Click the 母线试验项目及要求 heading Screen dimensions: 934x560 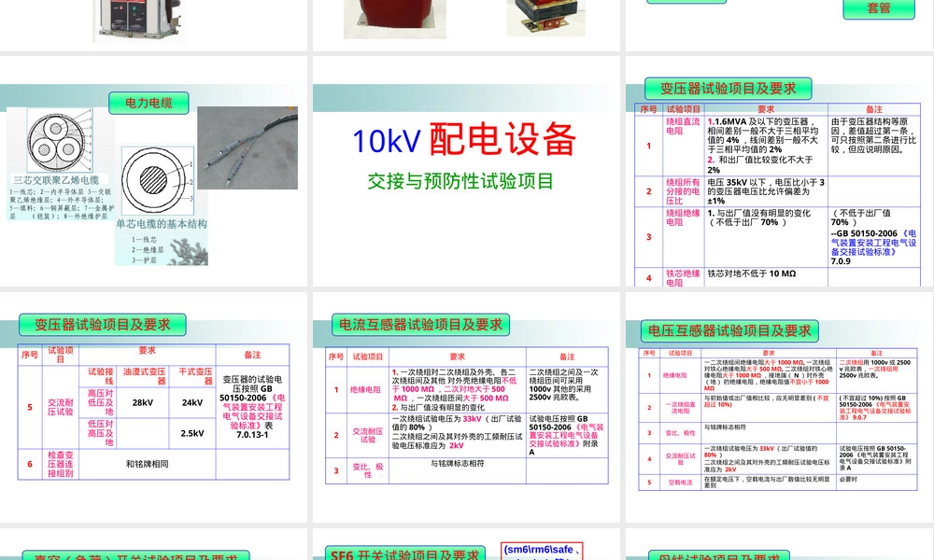point(717,556)
